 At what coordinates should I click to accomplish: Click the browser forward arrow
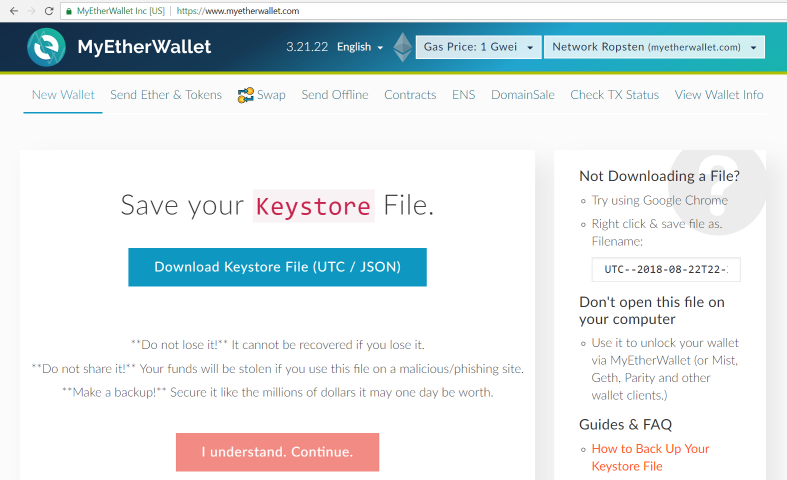click(x=31, y=11)
